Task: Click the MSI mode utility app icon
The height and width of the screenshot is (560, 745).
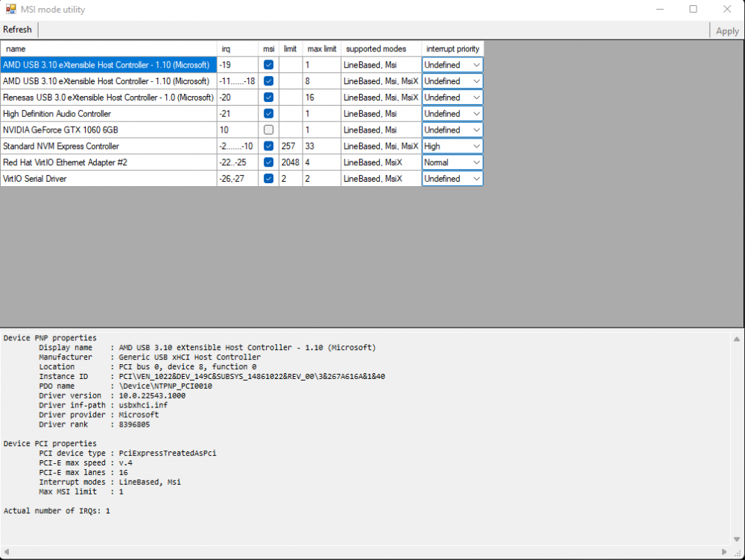Action: (x=11, y=9)
